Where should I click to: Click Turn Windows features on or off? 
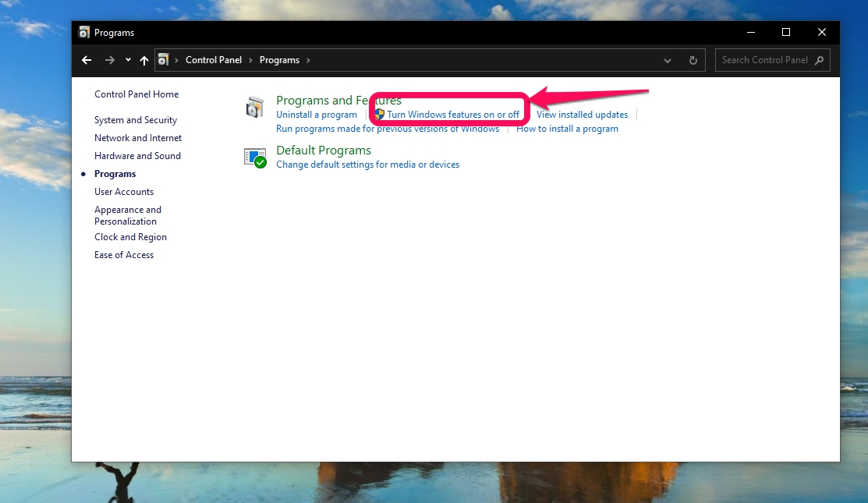tap(453, 115)
